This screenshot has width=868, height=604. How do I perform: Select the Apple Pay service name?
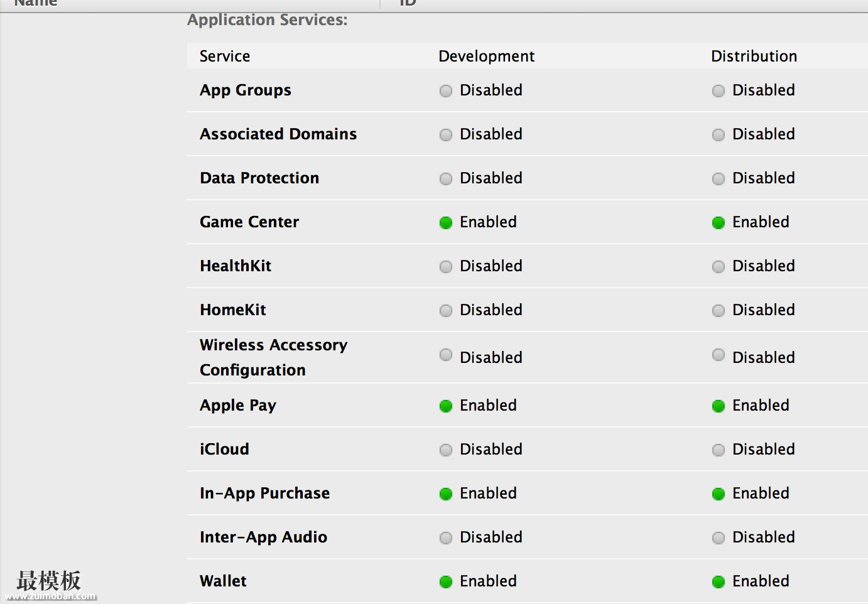(x=238, y=406)
